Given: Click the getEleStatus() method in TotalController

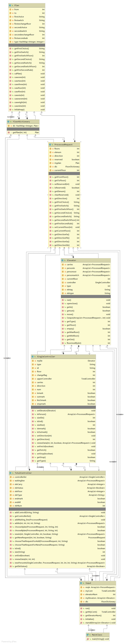Looking at the screenshot, I should (57, 566).
